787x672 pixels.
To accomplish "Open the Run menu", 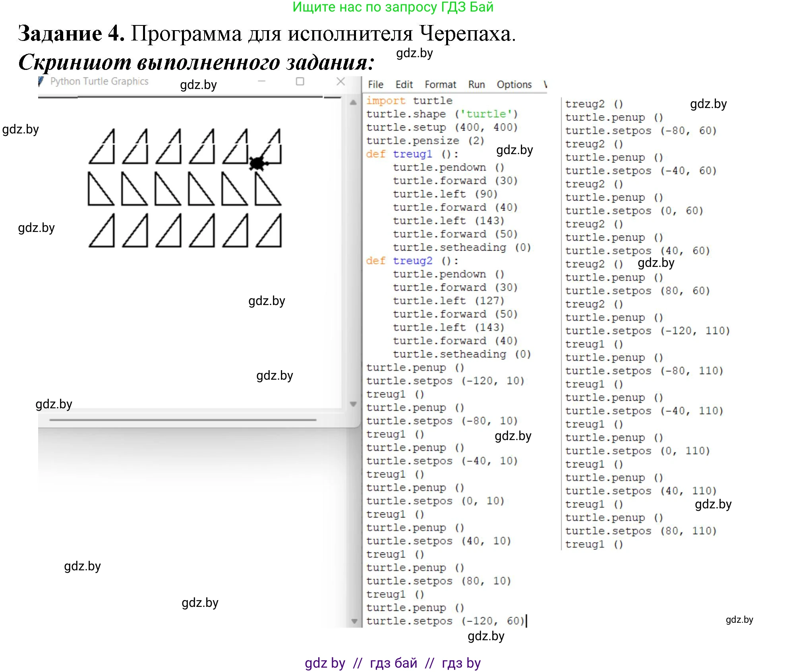I will coord(476,85).
